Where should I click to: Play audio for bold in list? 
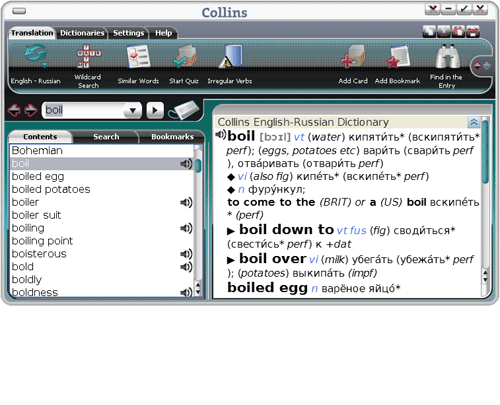click(x=186, y=267)
